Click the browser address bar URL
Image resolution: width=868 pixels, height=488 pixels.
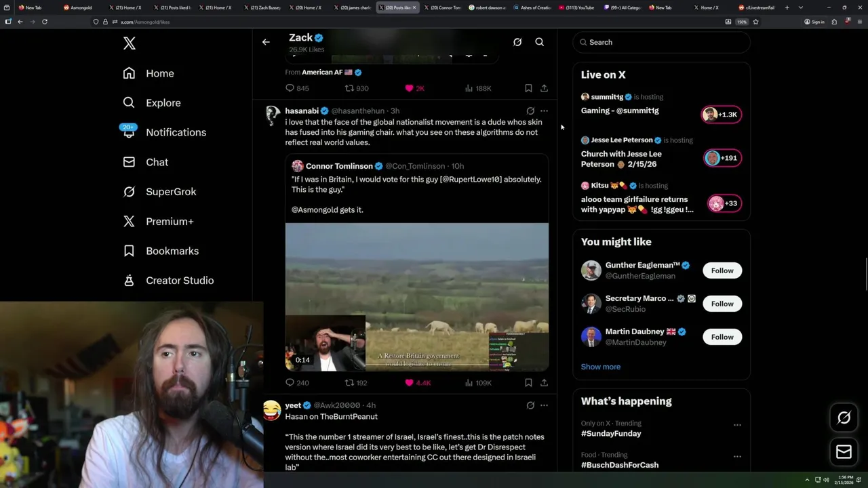point(145,22)
